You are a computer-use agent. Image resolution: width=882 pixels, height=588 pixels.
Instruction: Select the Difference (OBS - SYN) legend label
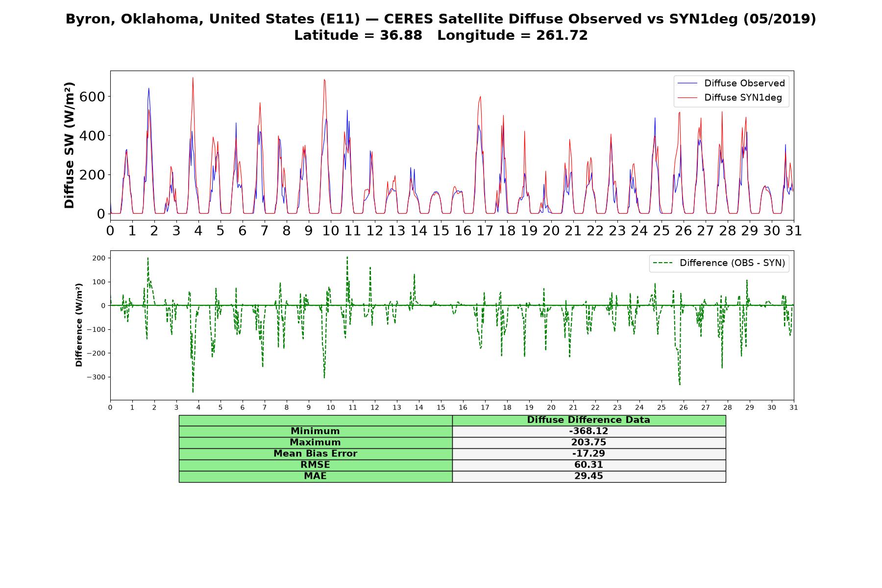(732, 263)
